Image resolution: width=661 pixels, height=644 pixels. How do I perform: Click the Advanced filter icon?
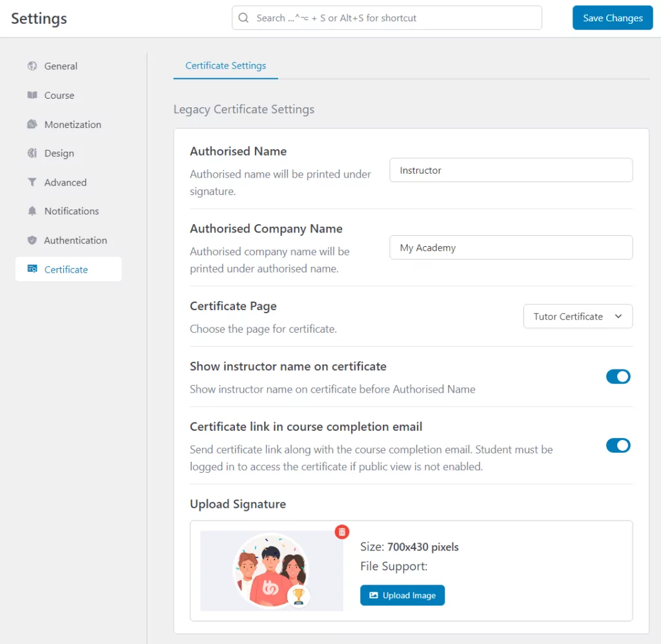(32, 182)
